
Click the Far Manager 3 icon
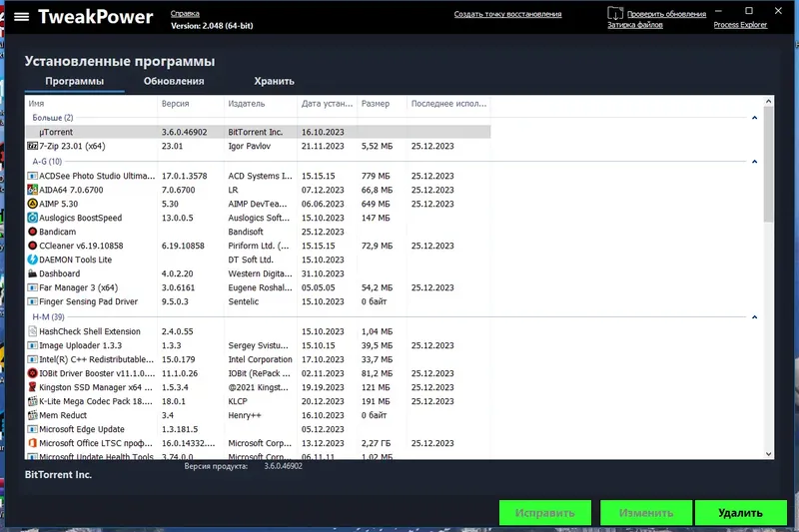32,287
